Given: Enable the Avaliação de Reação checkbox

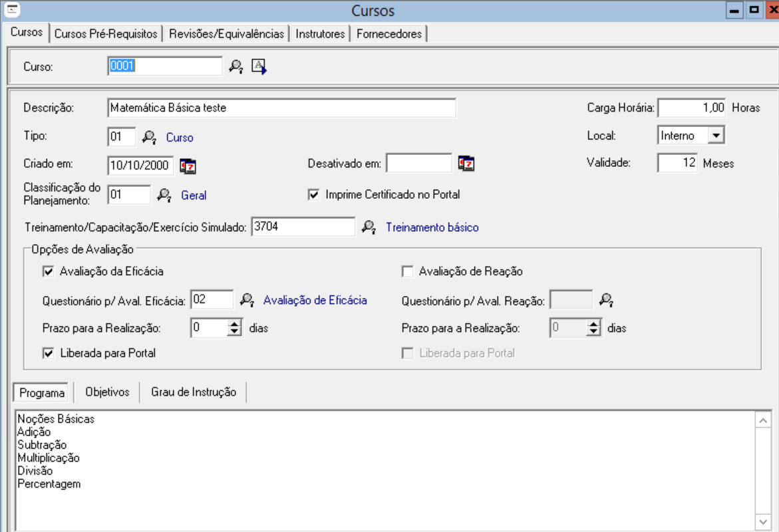Looking at the screenshot, I should 407,271.
